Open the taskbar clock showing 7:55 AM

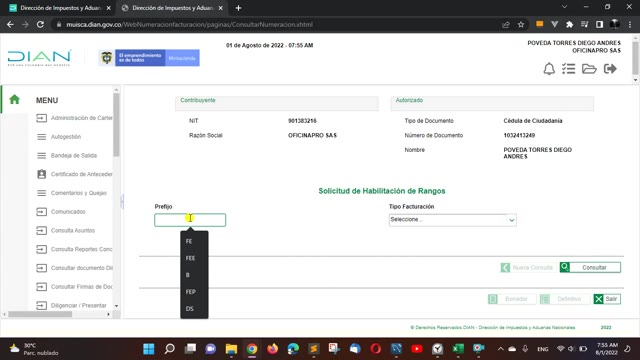tap(607, 349)
